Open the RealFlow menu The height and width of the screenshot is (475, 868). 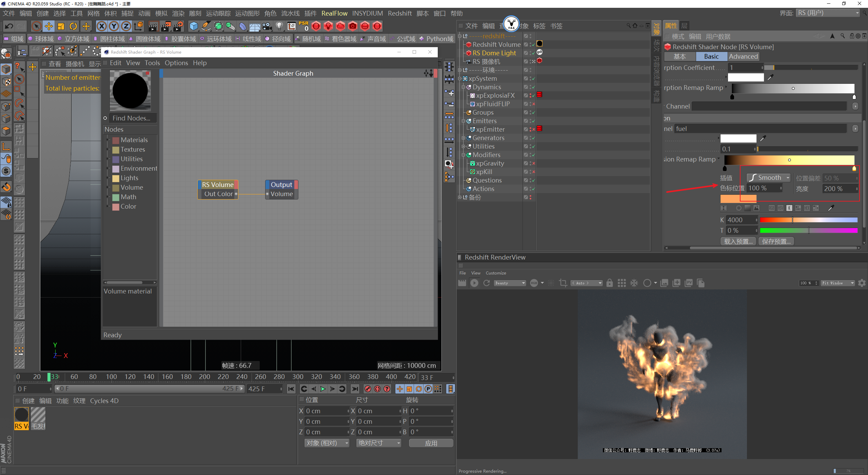334,13
